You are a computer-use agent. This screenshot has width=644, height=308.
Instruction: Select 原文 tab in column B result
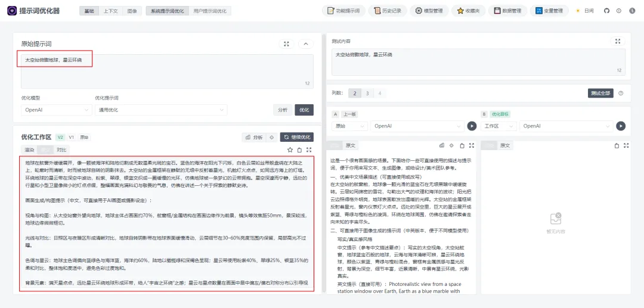pos(505,145)
